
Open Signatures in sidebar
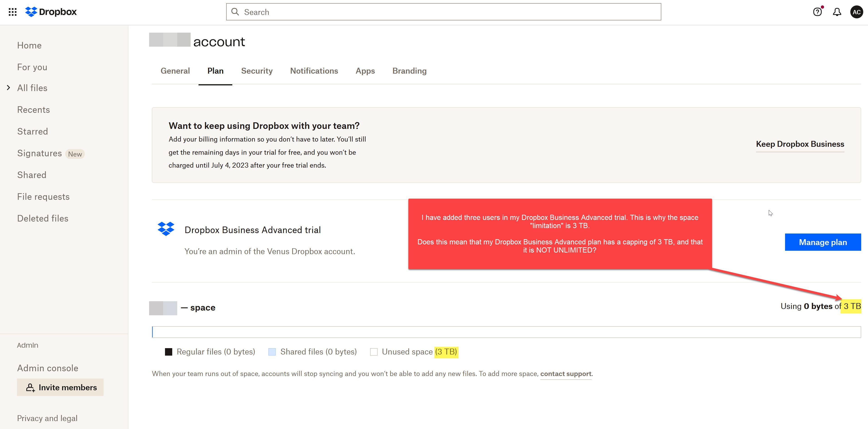click(x=39, y=153)
